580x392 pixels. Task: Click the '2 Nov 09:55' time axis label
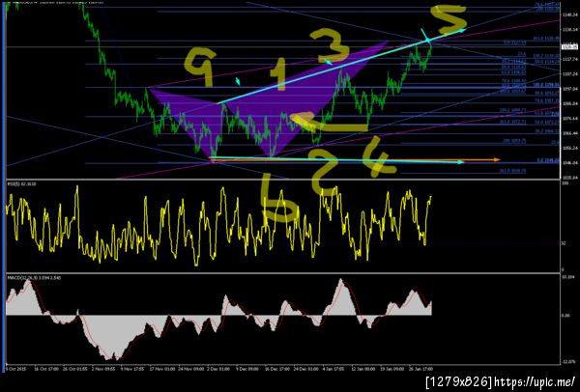pos(103,369)
